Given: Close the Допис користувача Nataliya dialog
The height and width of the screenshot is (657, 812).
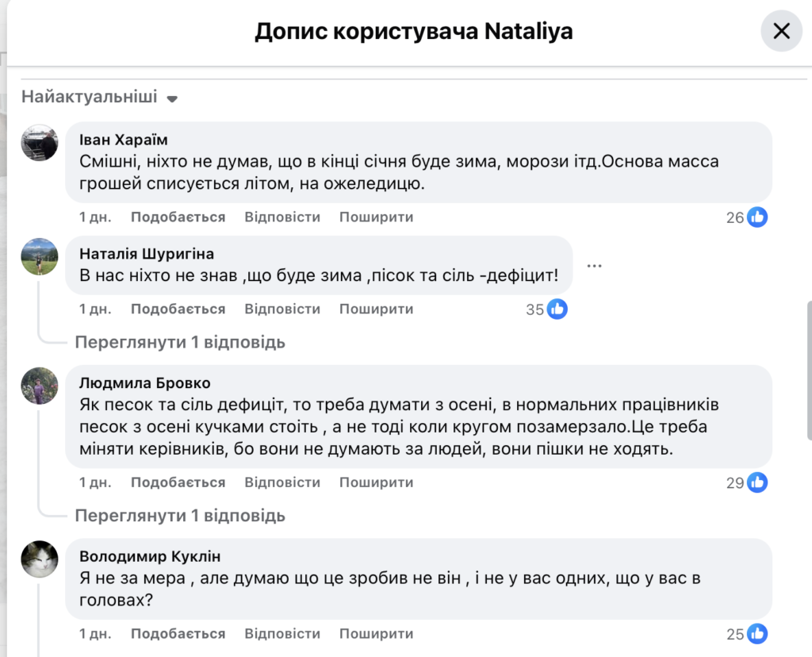Looking at the screenshot, I should pyautogui.click(x=781, y=32).
